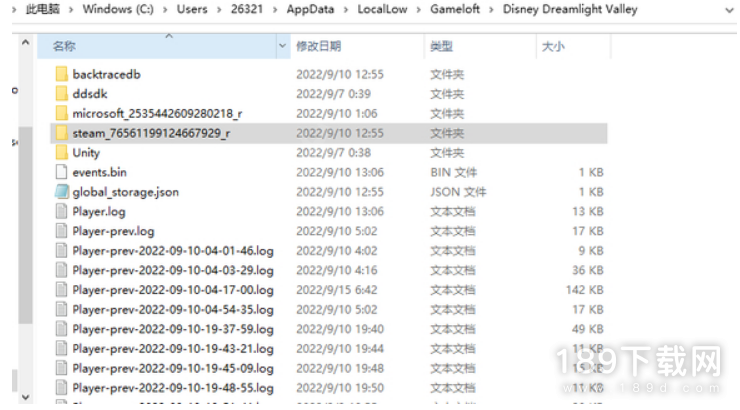
Task: Click the navigation pane vertical scrollbar thumb
Action: (25, 225)
